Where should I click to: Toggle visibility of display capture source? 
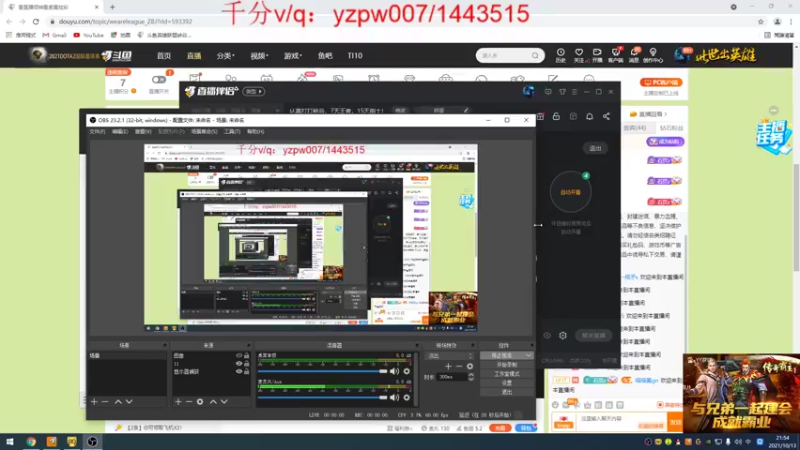pos(239,371)
